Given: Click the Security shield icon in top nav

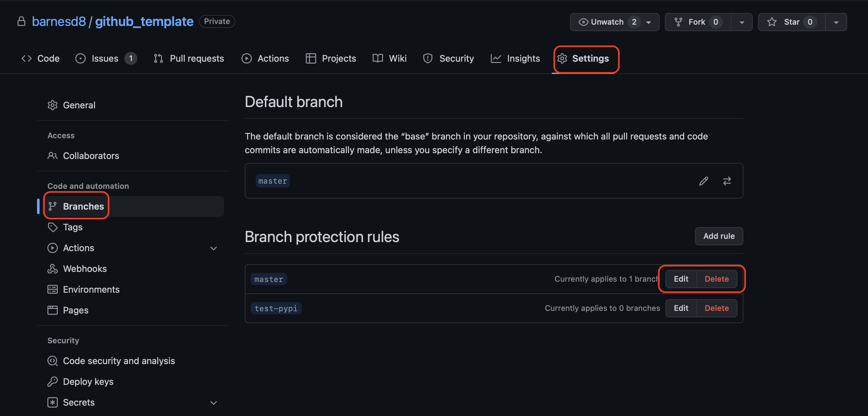Looking at the screenshot, I should 428,58.
